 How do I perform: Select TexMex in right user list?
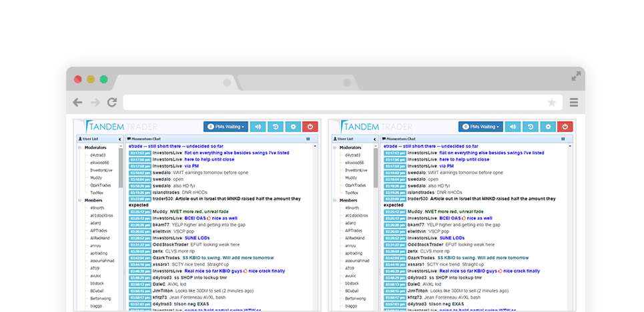(x=351, y=193)
